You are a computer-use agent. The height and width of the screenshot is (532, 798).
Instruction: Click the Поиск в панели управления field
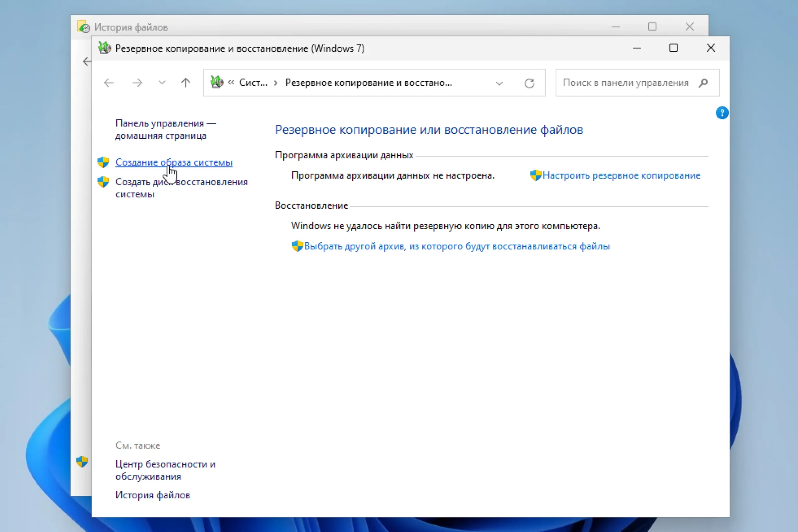point(625,83)
